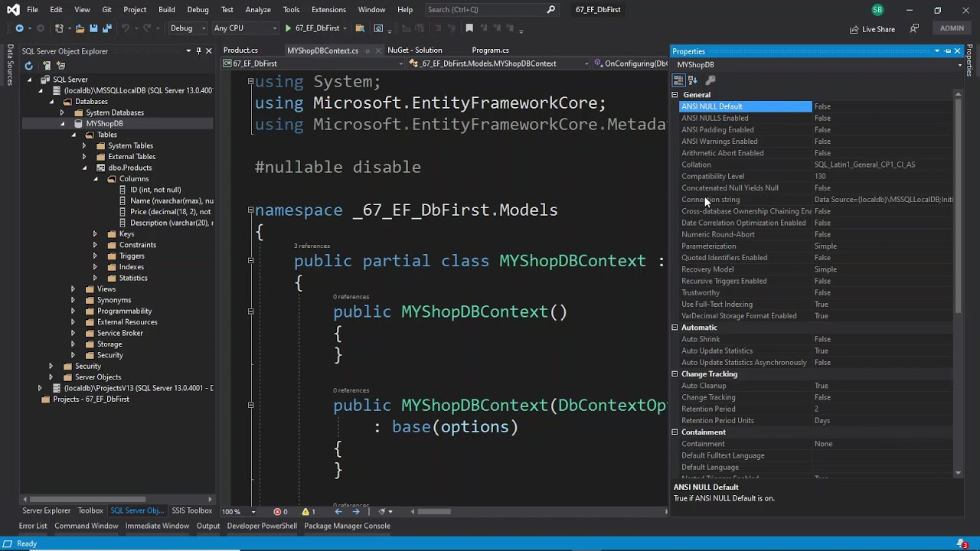
Task: Pin SQL Server Object Explorer panel
Action: coord(198,51)
